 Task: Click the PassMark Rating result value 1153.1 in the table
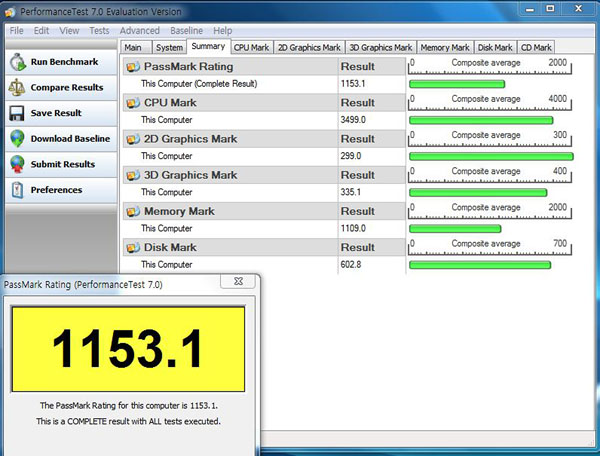[x=353, y=84]
